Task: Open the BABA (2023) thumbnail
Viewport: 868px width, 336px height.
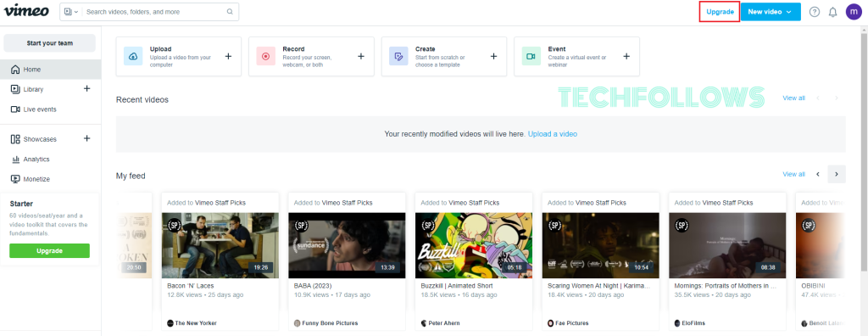Action: click(x=347, y=245)
